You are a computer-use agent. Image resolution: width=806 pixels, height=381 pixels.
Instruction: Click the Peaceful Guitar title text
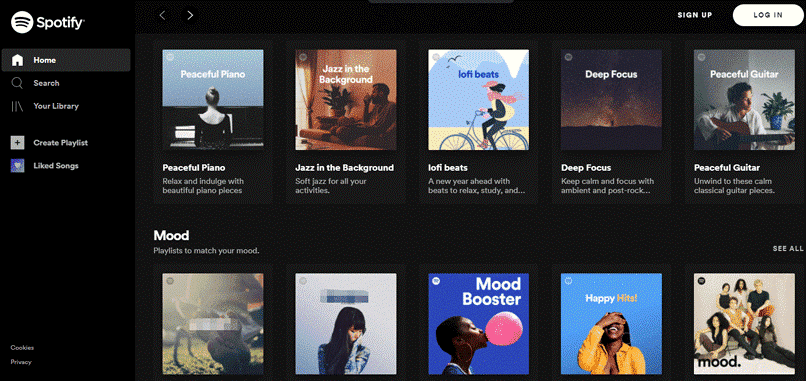pyautogui.click(x=727, y=168)
